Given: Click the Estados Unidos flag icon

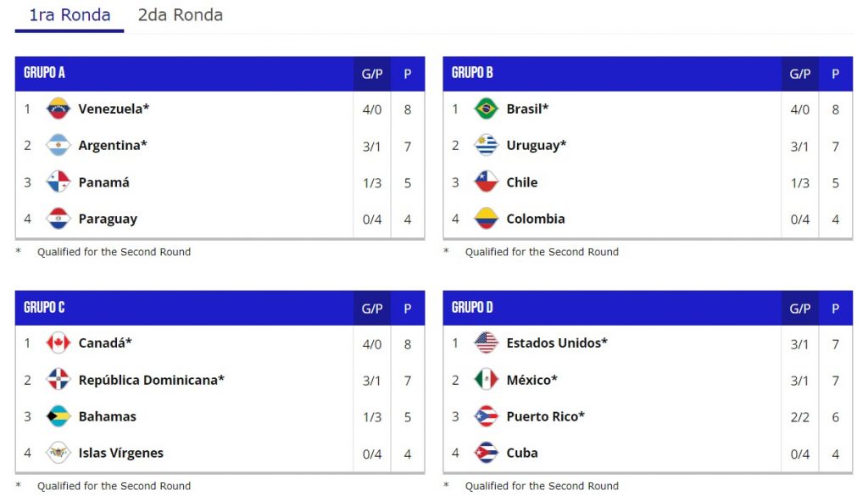Looking at the screenshot, I should point(487,343).
